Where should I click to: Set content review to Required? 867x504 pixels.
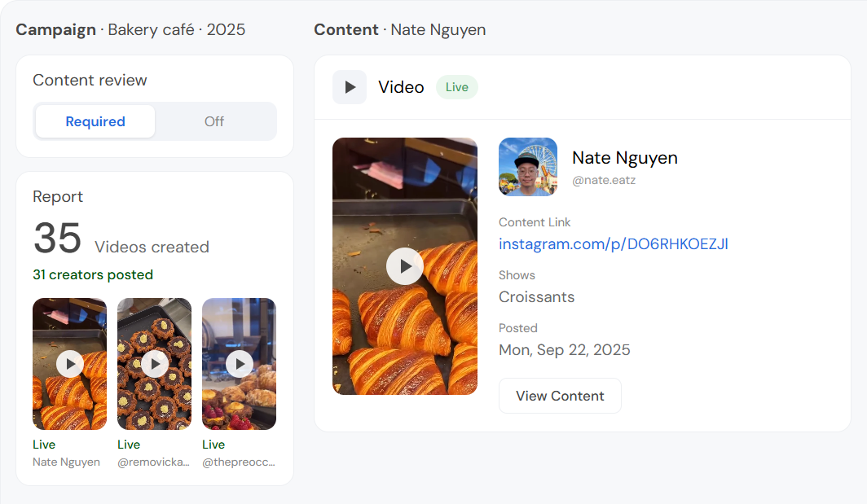95,121
